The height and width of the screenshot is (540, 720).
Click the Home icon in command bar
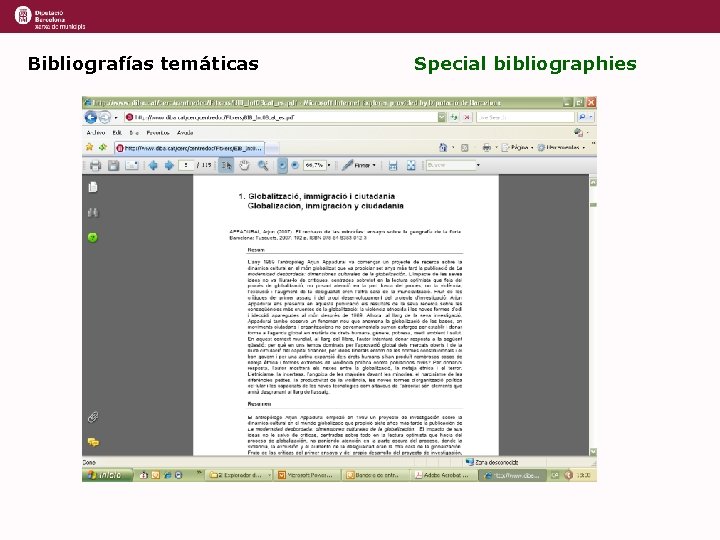(443, 147)
